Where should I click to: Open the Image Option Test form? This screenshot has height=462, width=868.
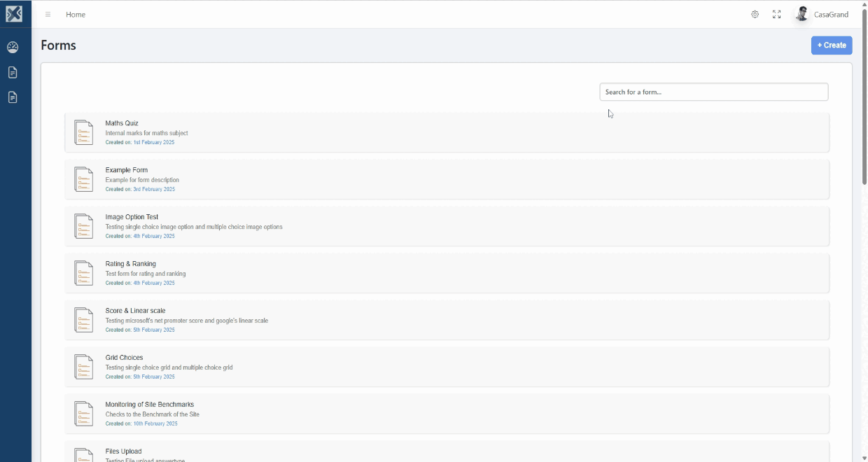(x=132, y=217)
